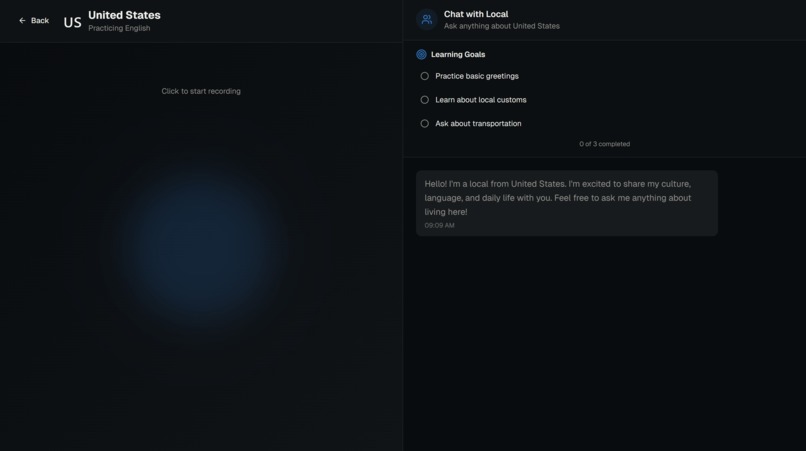Screen dimensions: 806x451
Task: Click the 'United States' heading
Action: [x=124, y=15]
